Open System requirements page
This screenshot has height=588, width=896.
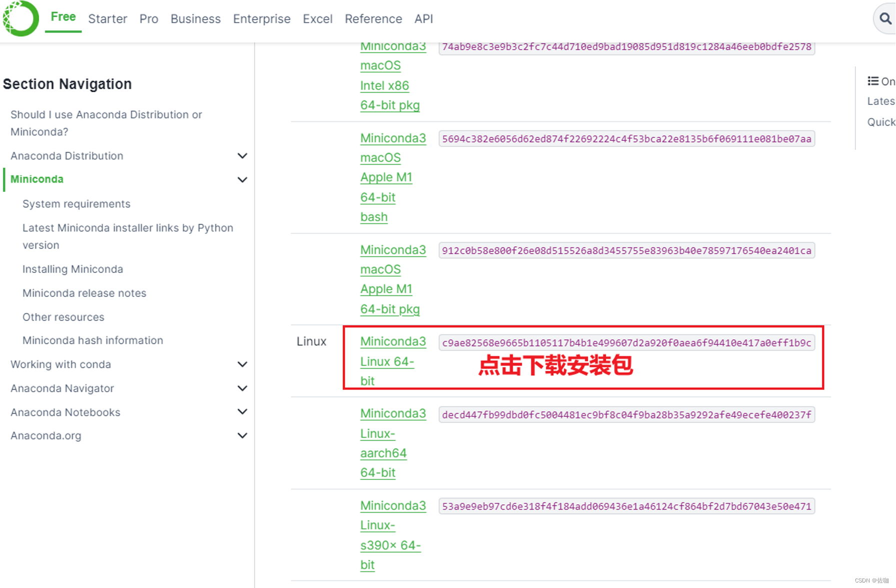click(x=76, y=204)
